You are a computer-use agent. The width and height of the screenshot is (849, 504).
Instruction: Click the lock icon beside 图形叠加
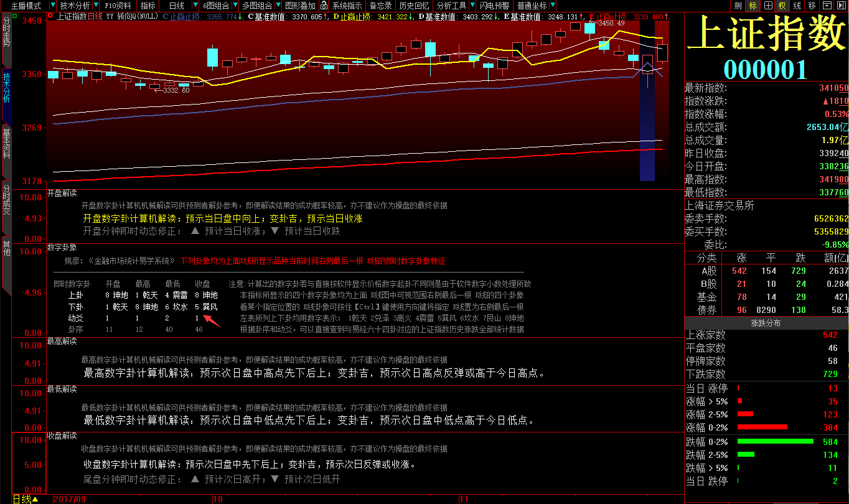click(324, 6)
